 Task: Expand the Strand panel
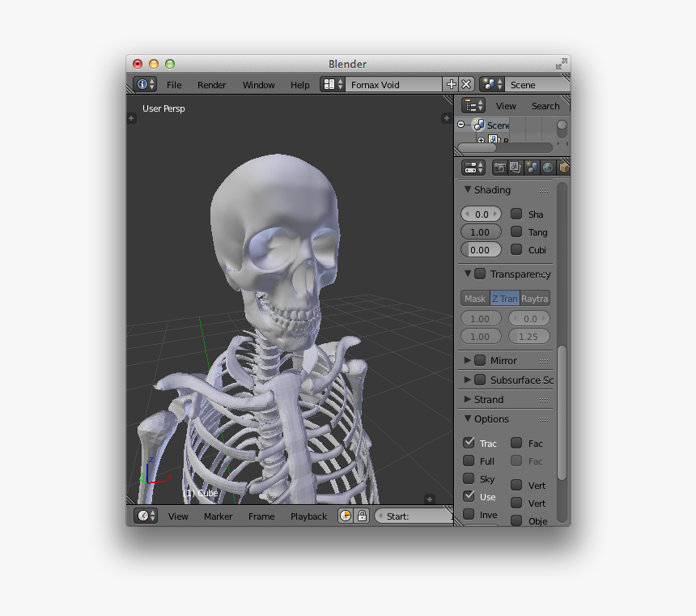click(x=468, y=399)
